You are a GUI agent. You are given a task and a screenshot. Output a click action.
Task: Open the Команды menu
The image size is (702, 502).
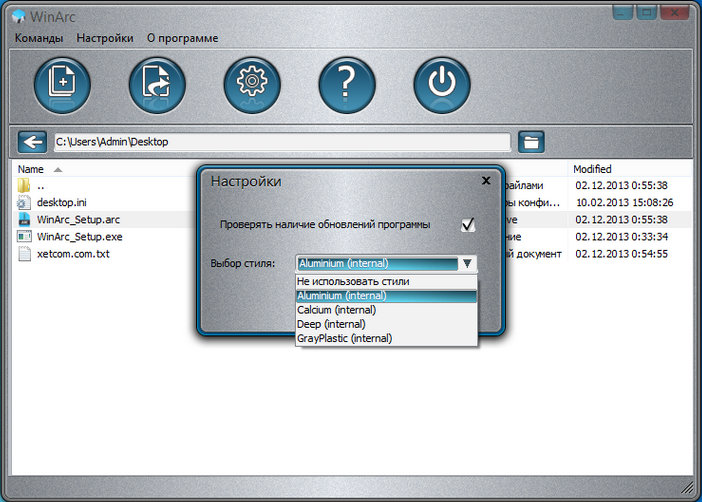(39, 39)
